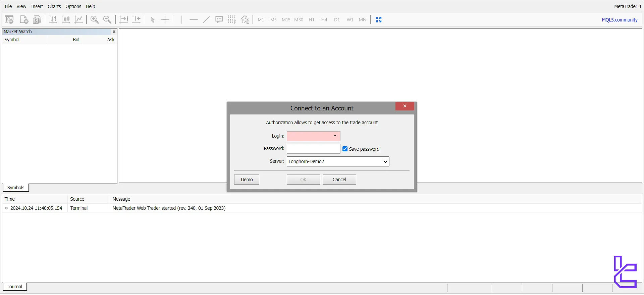Viewport: 644px width, 295px height.
Task: Select the D1 timeframe
Action: [x=337, y=20]
